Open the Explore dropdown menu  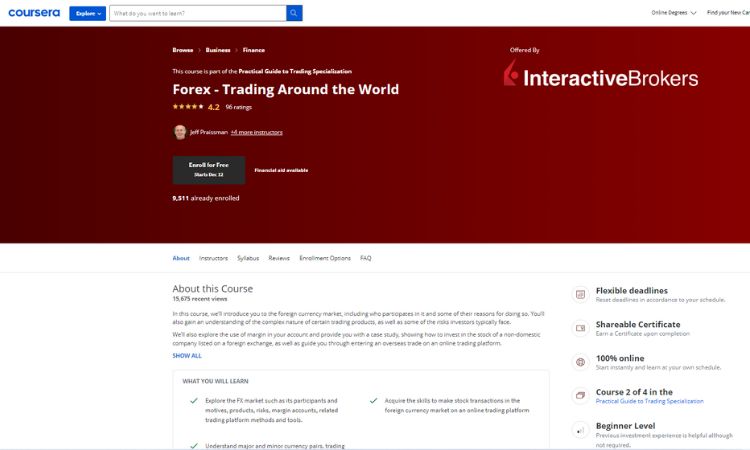coord(88,13)
